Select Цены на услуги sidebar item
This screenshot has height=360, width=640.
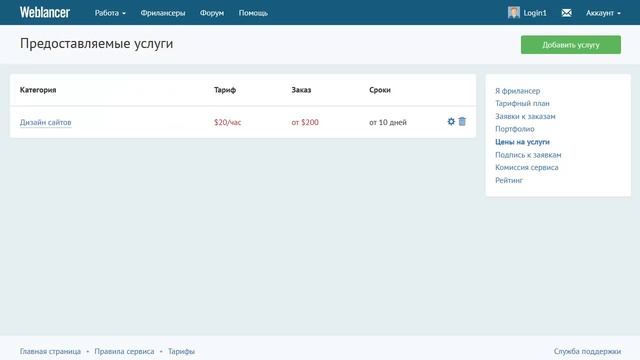522,142
